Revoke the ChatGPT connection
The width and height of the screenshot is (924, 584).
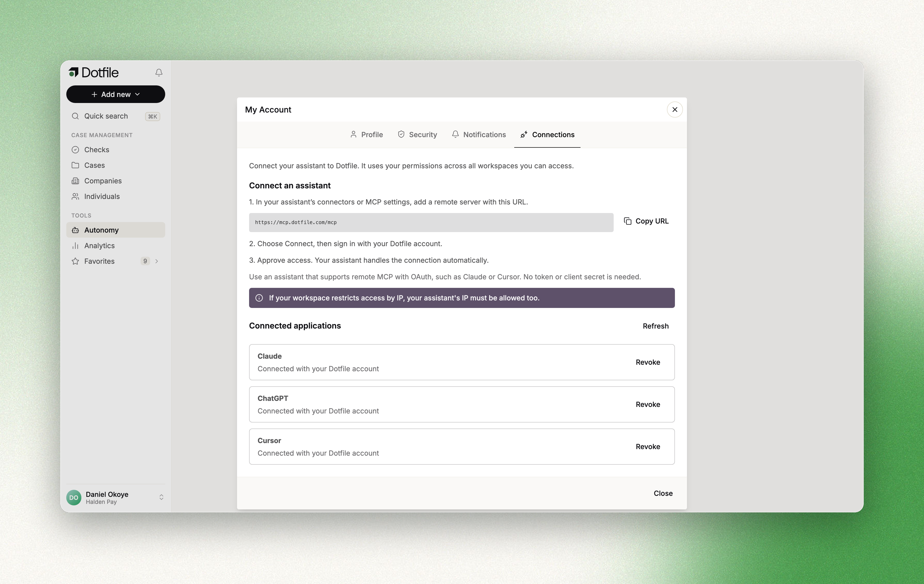tap(648, 404)
